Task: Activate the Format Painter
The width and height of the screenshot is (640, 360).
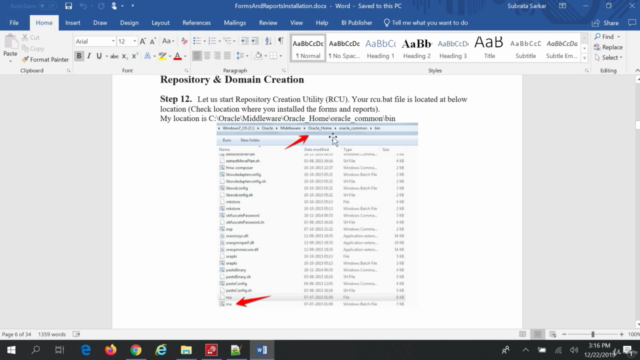Action: [45, 60]
